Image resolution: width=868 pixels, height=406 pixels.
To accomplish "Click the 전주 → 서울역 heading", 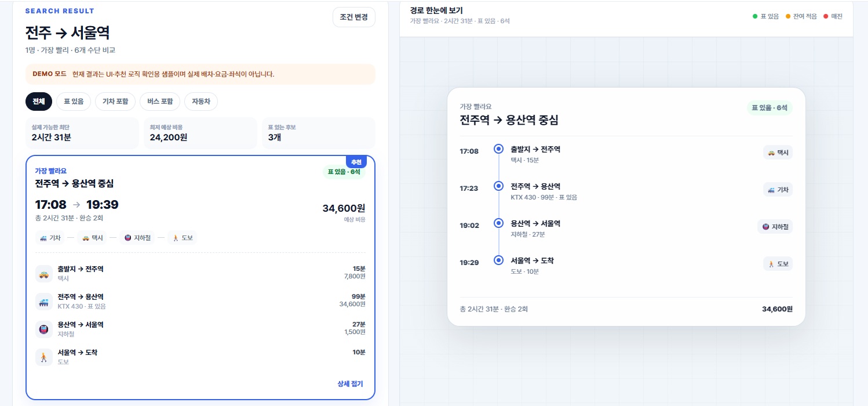I will 68,32.
